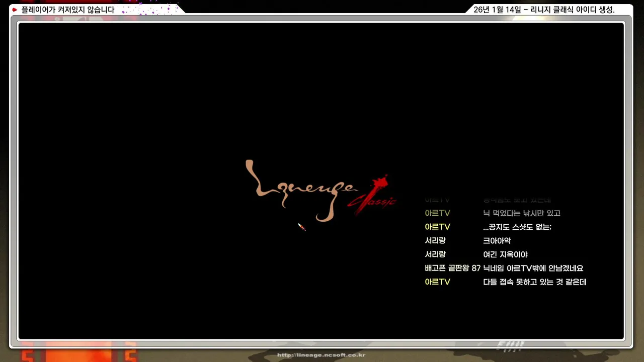Image resolution: width=644 pixels, height=362 pixels.
Task: Click username 배고픈 끝판왕 87
Action: [x=453, y=268]
